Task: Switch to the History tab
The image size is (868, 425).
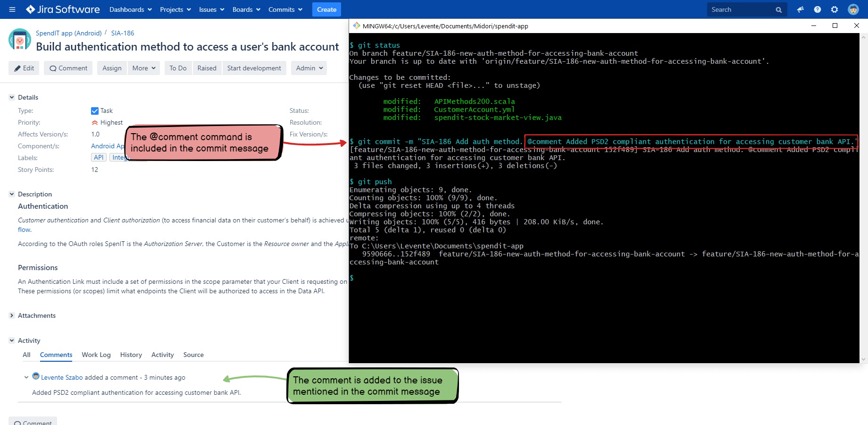Action: coord(131,355)
